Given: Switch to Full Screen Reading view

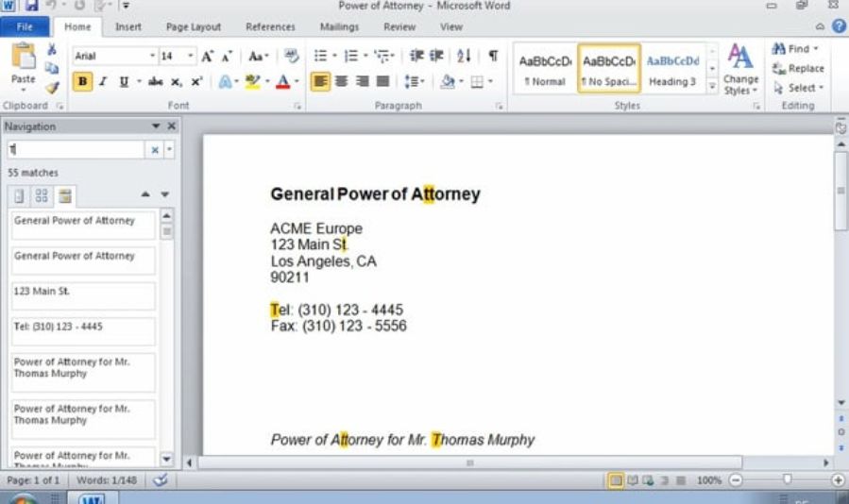Looking at the screenshot, I should coord(632,480).
